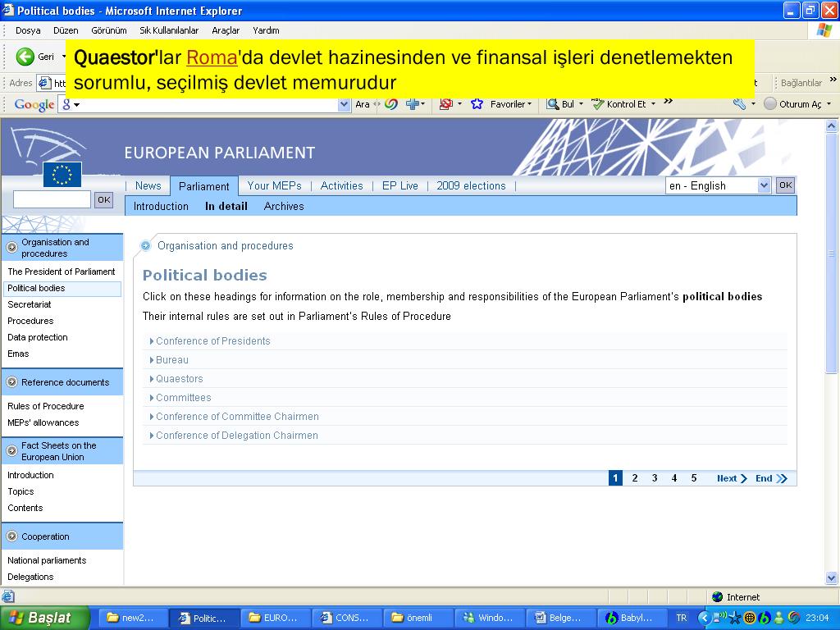Open the Görünüm menu
Image resolution: width=840 pixels, height=630 pixels.
click(108, 30)
